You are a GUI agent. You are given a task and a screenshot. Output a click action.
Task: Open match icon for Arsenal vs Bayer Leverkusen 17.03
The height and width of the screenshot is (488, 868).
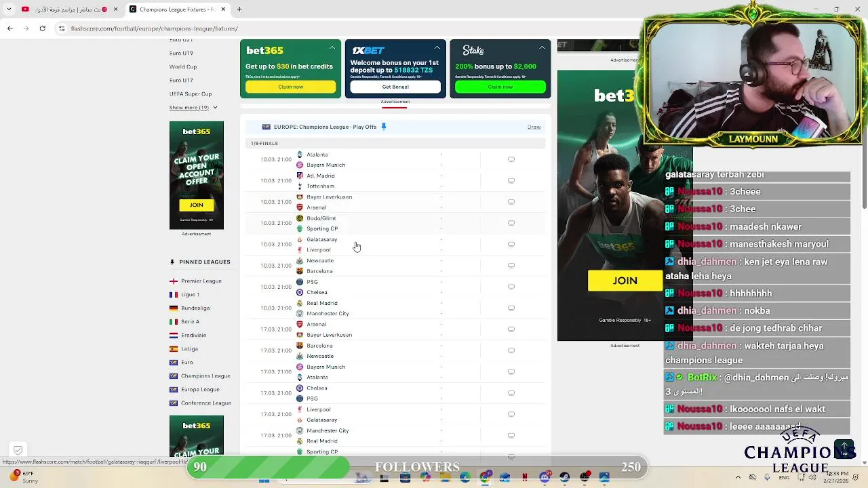[511, 329]
